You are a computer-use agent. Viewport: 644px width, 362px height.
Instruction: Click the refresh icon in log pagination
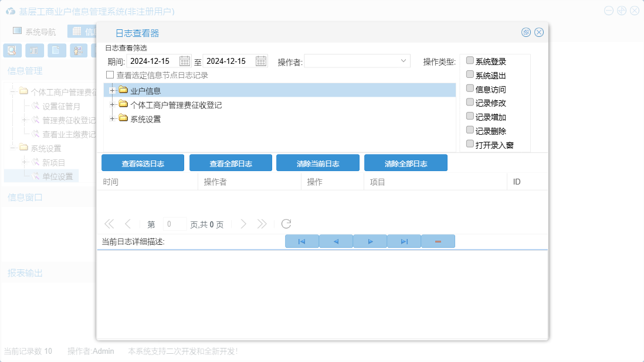[286, 224]
